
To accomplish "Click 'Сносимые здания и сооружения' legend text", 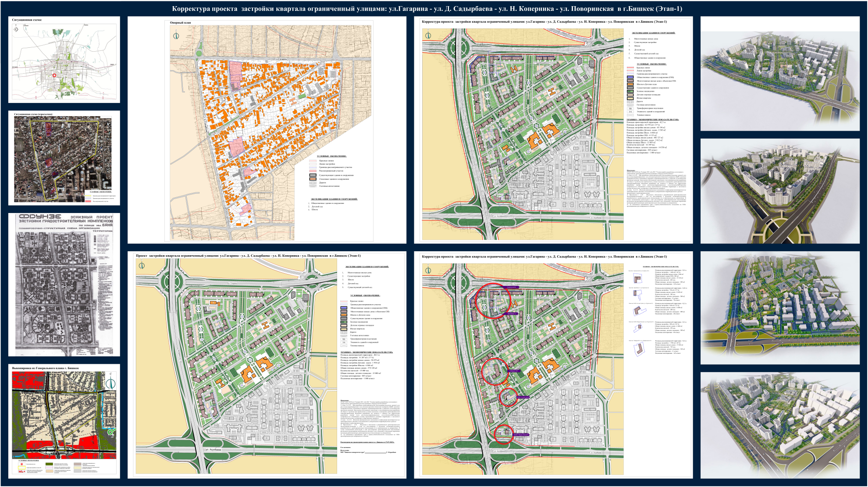I will pyautogui.click(x=334, y=179).
